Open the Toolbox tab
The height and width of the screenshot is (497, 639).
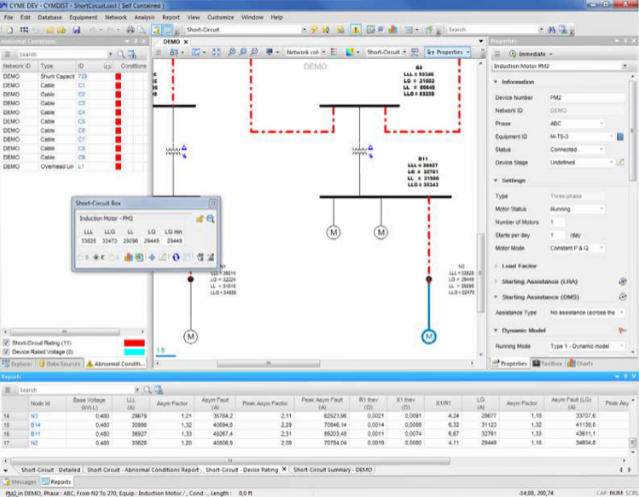pos(547,363)
